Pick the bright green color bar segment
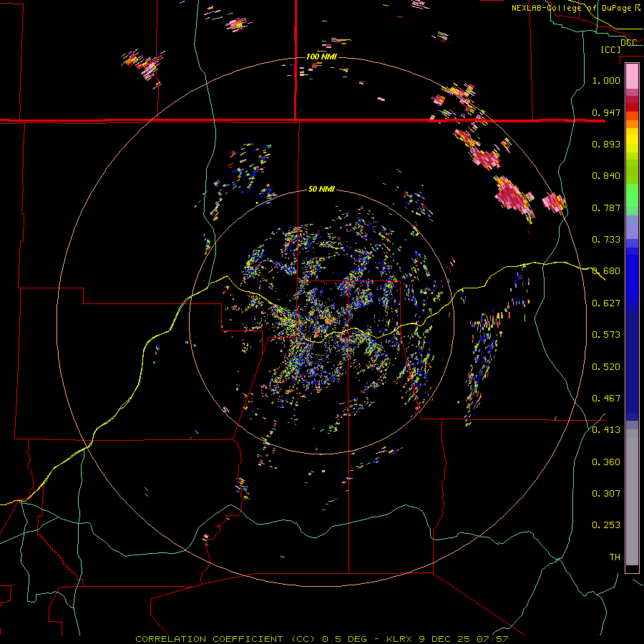Screen dimensions: 644x644 (632, 195)
